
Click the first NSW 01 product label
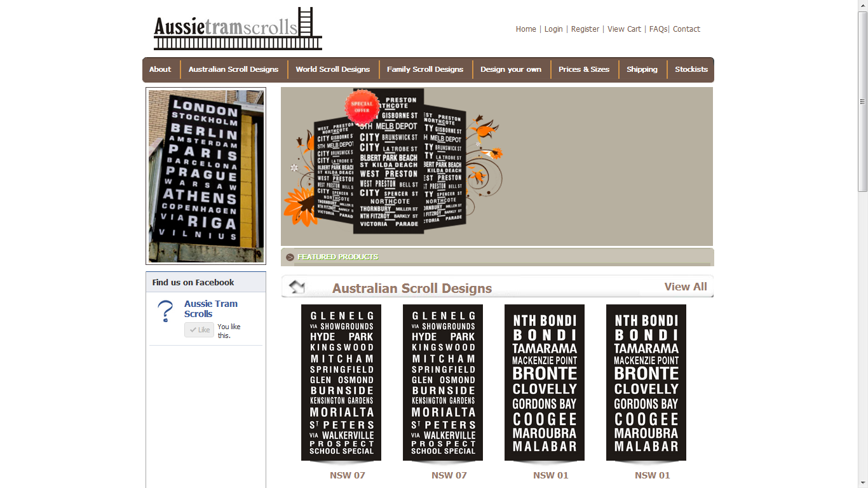pyautogui.click(x=551, y=475)
